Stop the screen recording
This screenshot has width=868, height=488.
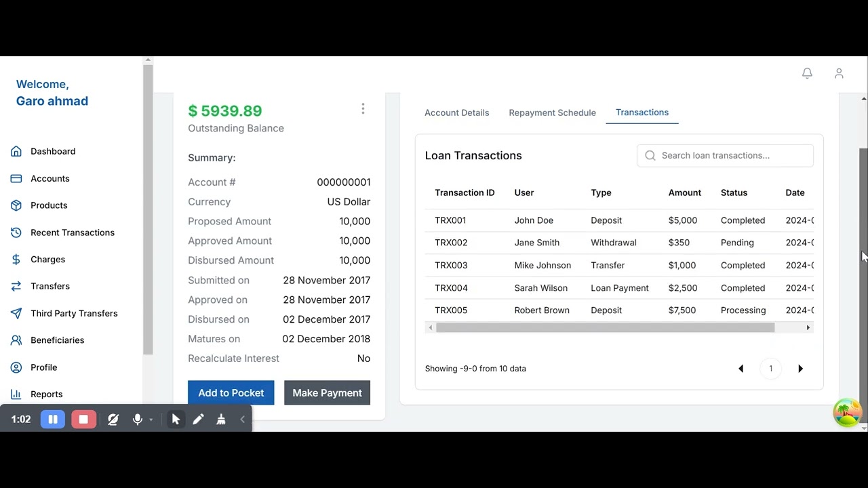coord(83,420)
